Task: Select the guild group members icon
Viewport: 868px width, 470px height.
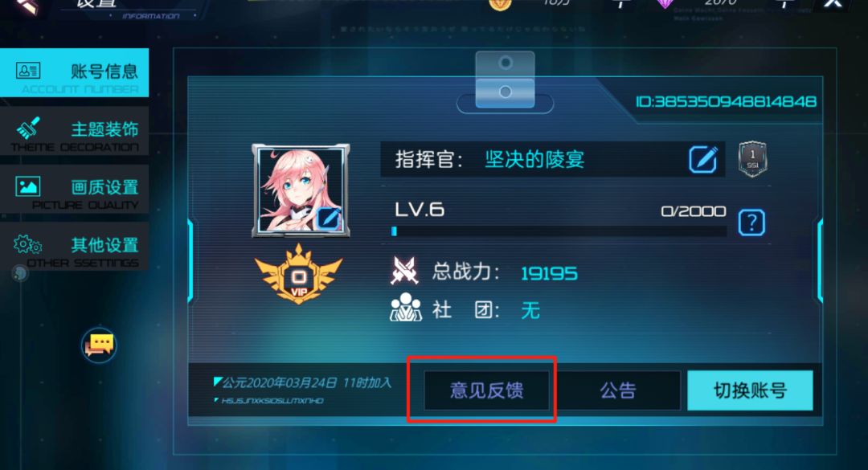Action: click(x=406, y=307)
